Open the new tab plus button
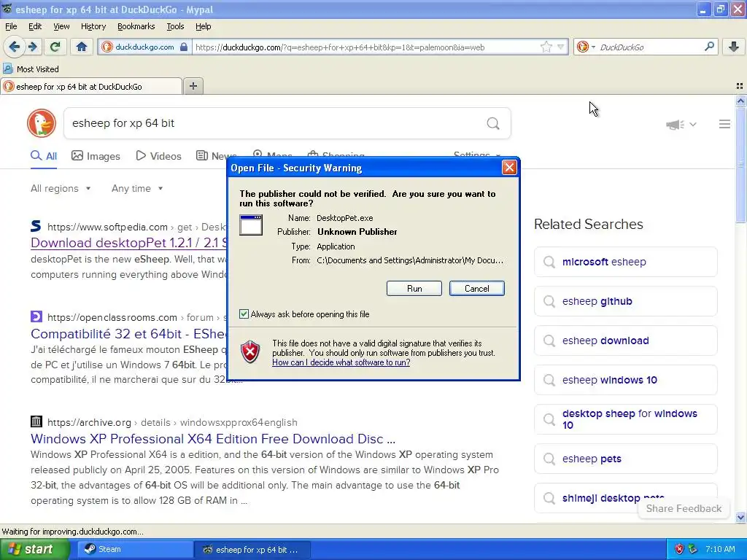 click(x=193, y=86)
